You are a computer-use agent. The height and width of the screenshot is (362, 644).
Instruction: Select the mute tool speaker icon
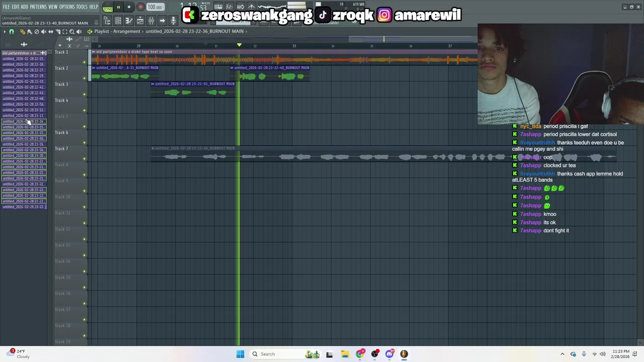click(x=44, y=31)
